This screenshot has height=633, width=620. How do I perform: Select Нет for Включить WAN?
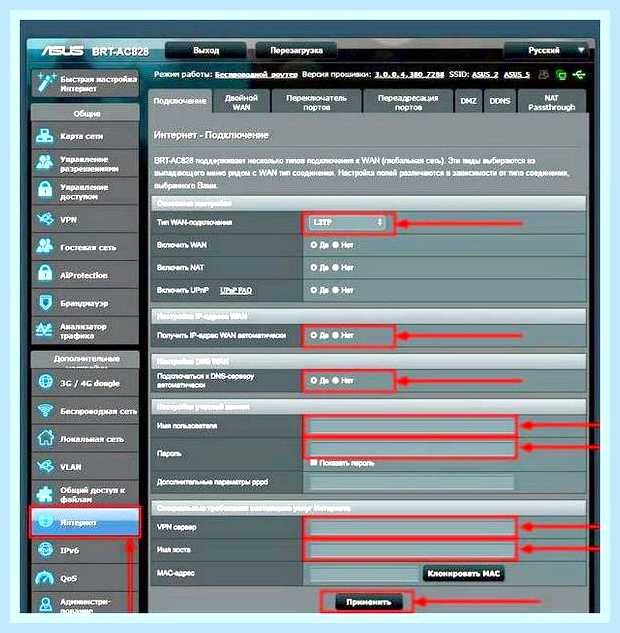pos(335,245)
